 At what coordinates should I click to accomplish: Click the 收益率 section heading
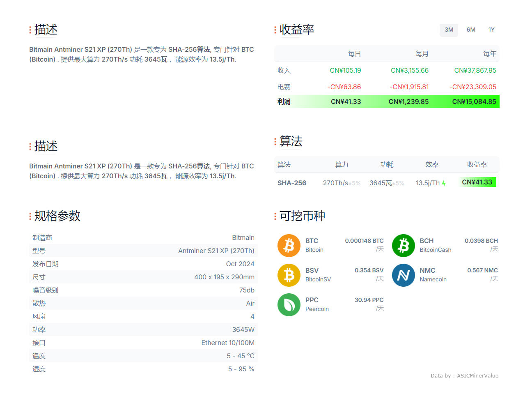[x=297, y=30]
